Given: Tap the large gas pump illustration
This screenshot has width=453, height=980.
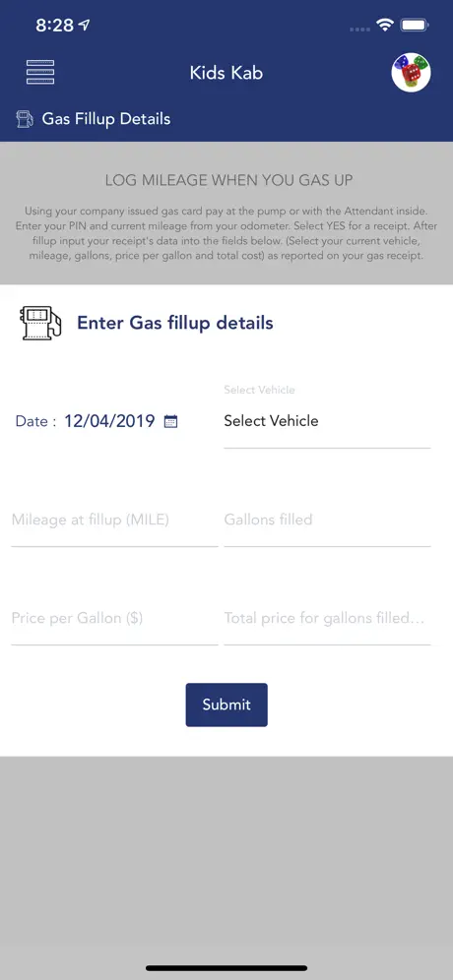Looking at the screenshot, I should (x=42, y=323).
